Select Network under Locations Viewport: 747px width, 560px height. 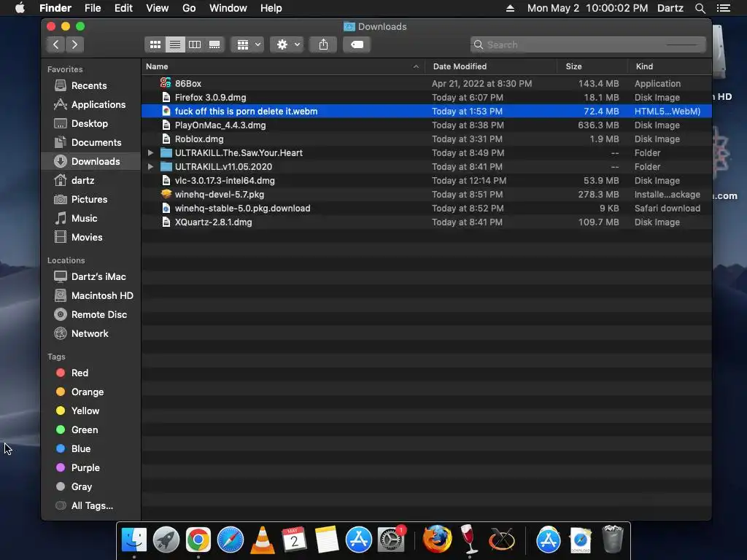coord(90,334)
